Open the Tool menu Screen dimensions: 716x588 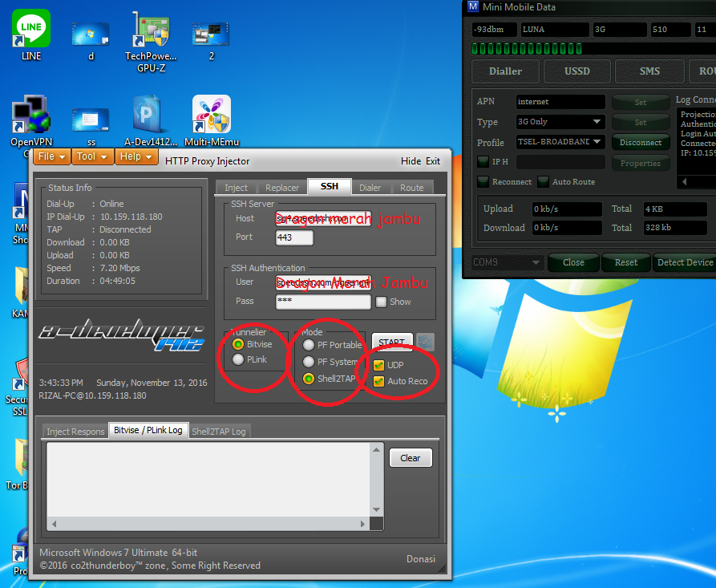[91, 156]
